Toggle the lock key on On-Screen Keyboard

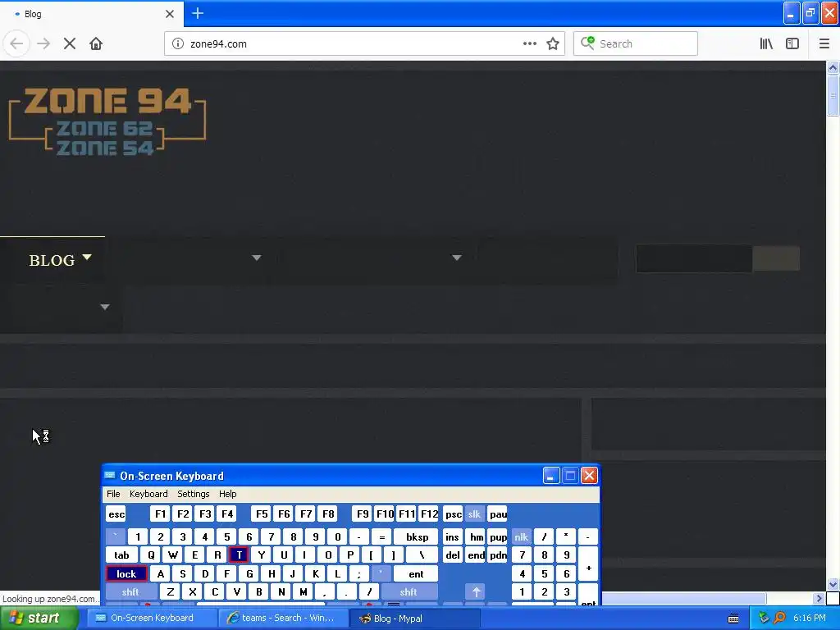point(126,573)
